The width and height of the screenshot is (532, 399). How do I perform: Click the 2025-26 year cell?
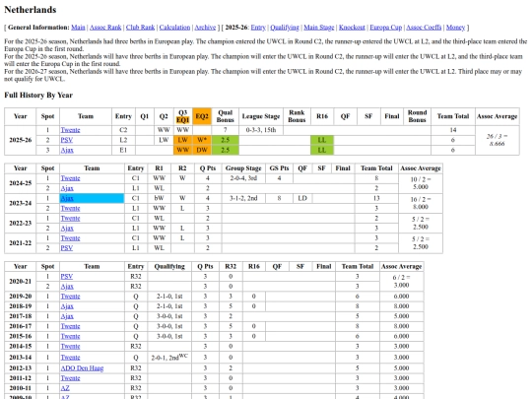(x=21, y=140)
